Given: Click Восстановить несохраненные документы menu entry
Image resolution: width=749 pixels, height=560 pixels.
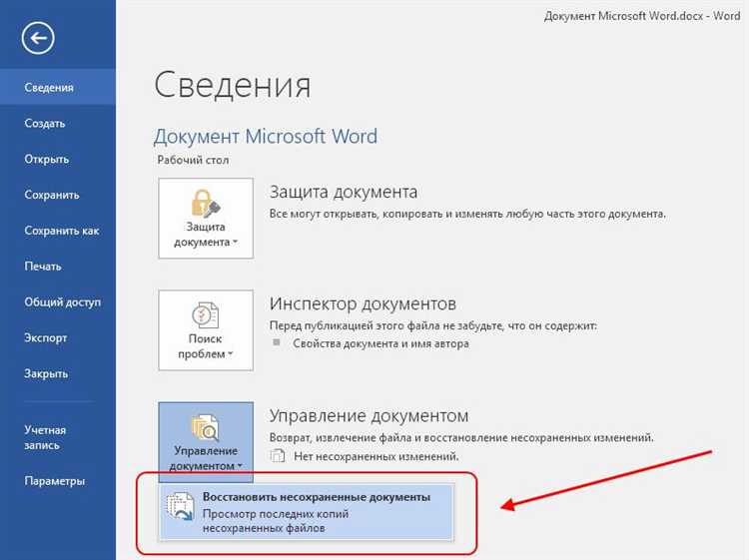Looking at the screenshot, I should point(307,512).
